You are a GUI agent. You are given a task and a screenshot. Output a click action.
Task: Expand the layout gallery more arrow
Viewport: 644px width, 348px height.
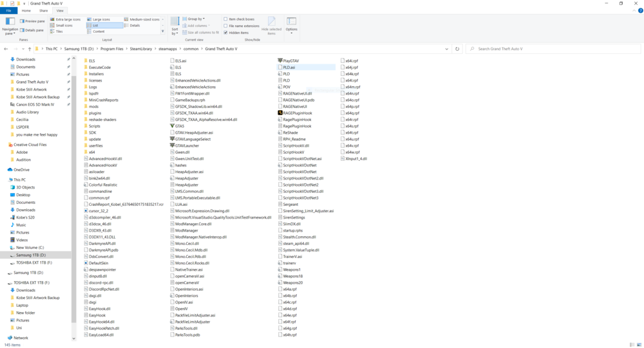click(163, 32)
